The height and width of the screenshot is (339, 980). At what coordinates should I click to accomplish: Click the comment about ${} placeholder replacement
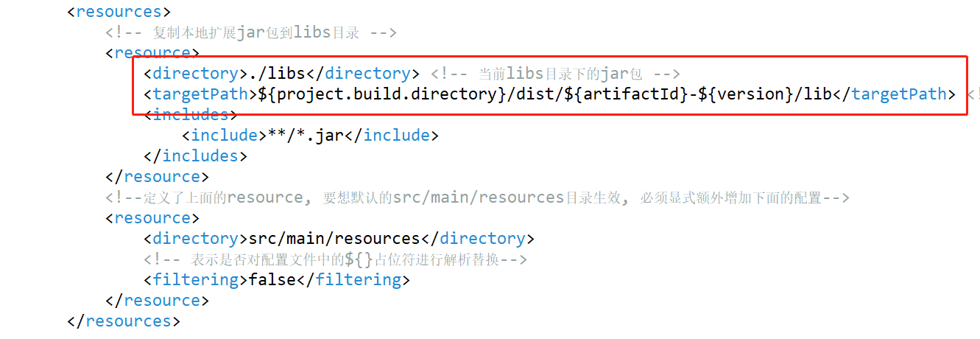pos(335,259)
